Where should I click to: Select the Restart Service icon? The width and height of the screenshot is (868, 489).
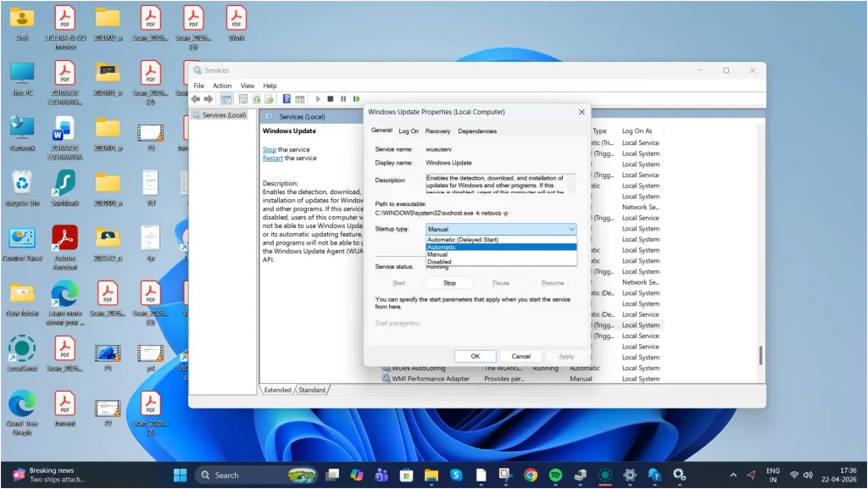pos(356,98)
